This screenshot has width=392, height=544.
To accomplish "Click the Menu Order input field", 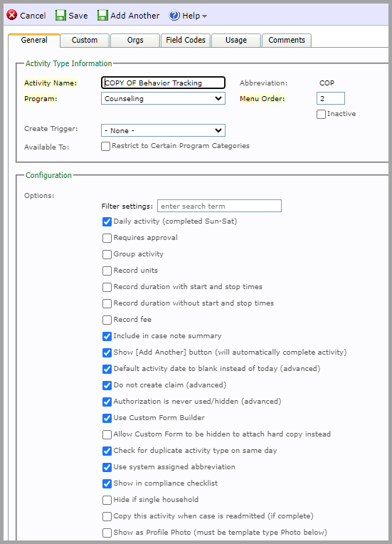I will (331, 98).
